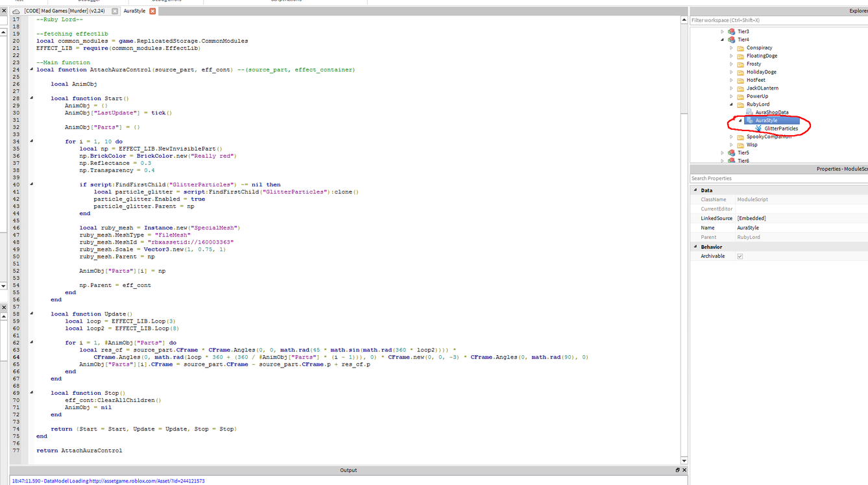
Task: Click the cloud icon on the Mad Games tab
Action: pyautogui.click(x=17, y=11)
